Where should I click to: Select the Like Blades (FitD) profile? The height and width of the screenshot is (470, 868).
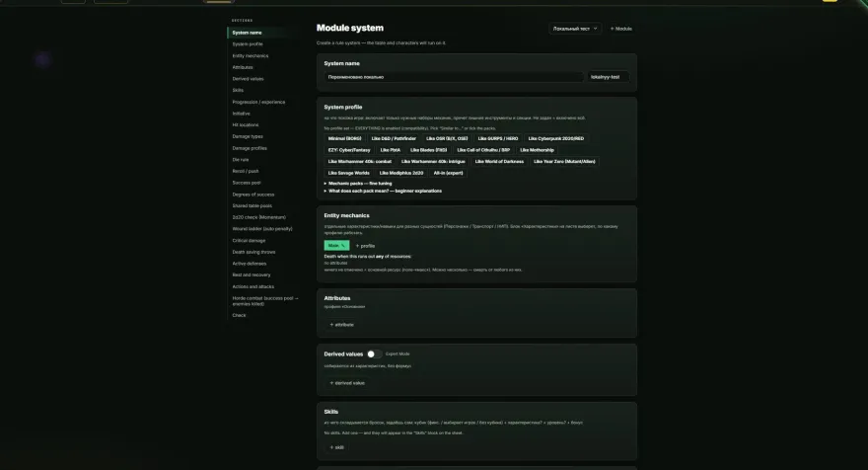428,150
